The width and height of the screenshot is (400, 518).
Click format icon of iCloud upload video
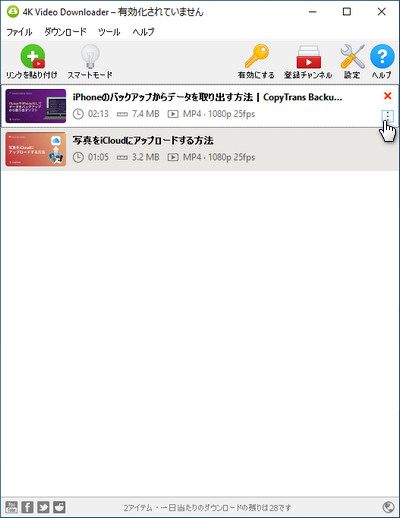(x=173, y=157)
